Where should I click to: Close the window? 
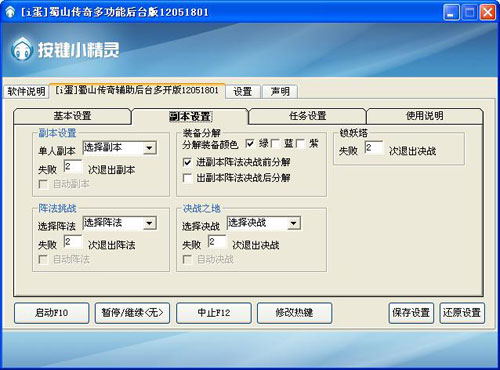click(x=487, y=13)
